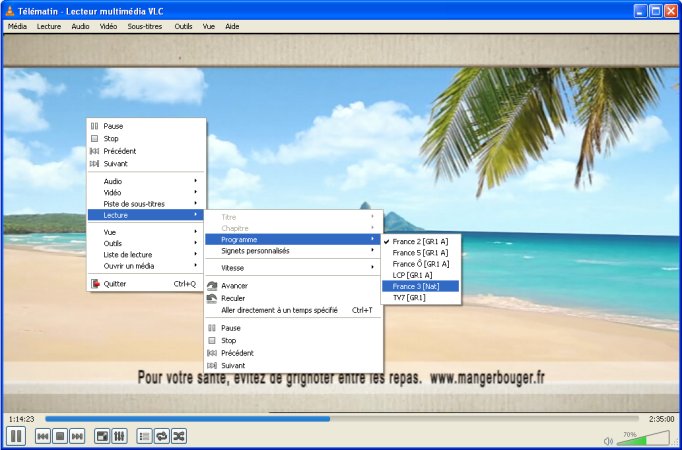The image size is (682, 450).
Task: Open the Outils menu in menu bar
Action: (x=184, y=27)
